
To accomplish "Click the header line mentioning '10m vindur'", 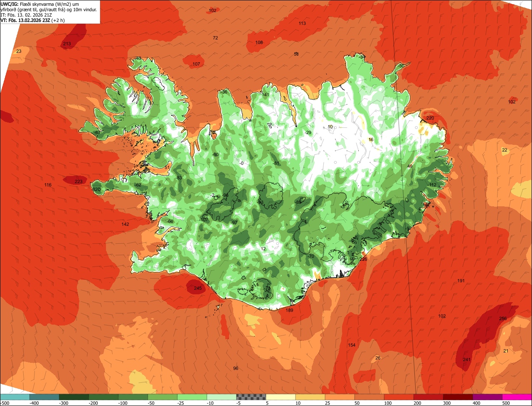I will (x=49, y=9).
